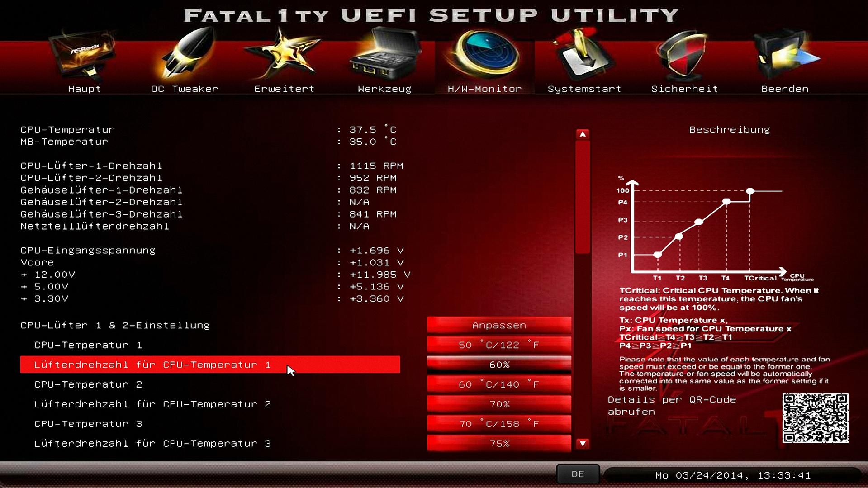Open the Anpassen fan mode dropdown
Screen dimensions: 868x488
pos(499,325)
